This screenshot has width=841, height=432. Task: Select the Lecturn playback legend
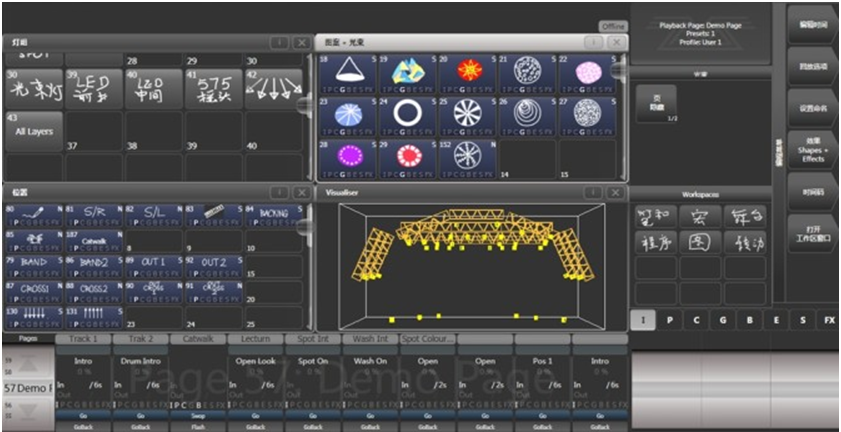tap(255, 339)
